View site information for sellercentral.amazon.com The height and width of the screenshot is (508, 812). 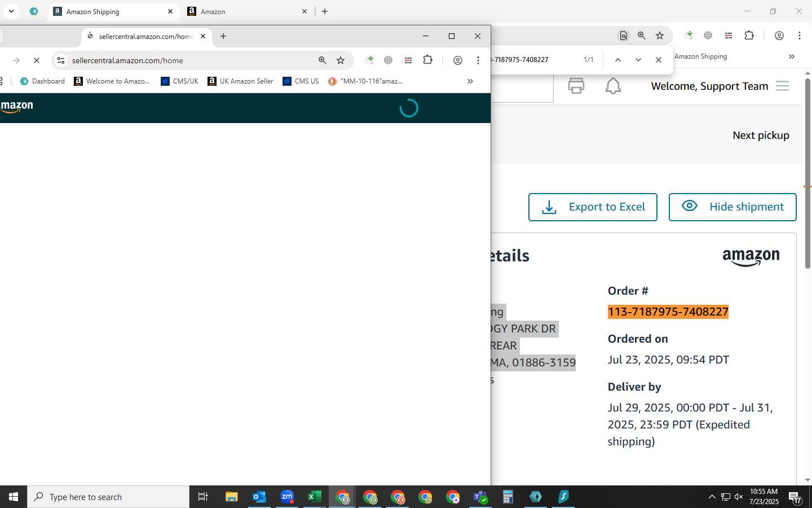(61, 60)
